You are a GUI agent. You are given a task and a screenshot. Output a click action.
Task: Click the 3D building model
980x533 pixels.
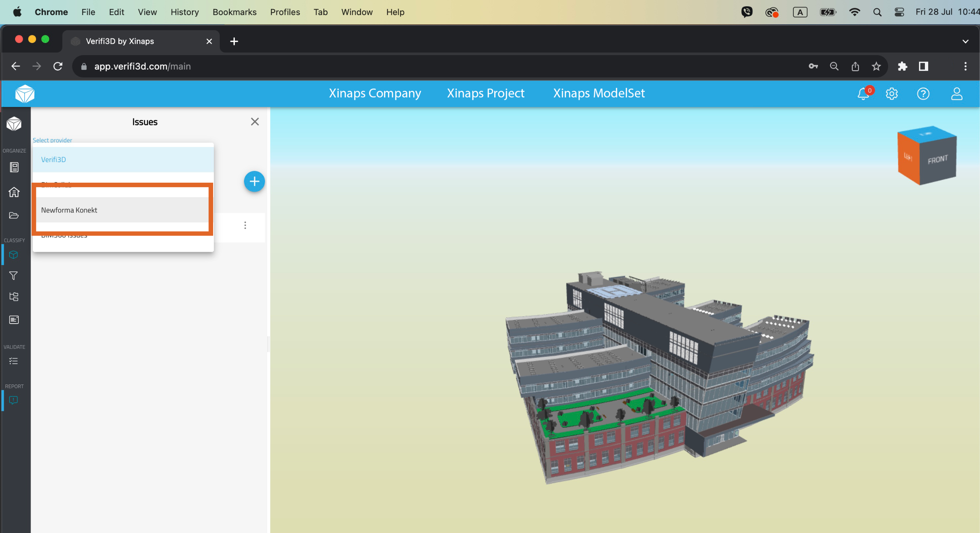pos(659,377)
